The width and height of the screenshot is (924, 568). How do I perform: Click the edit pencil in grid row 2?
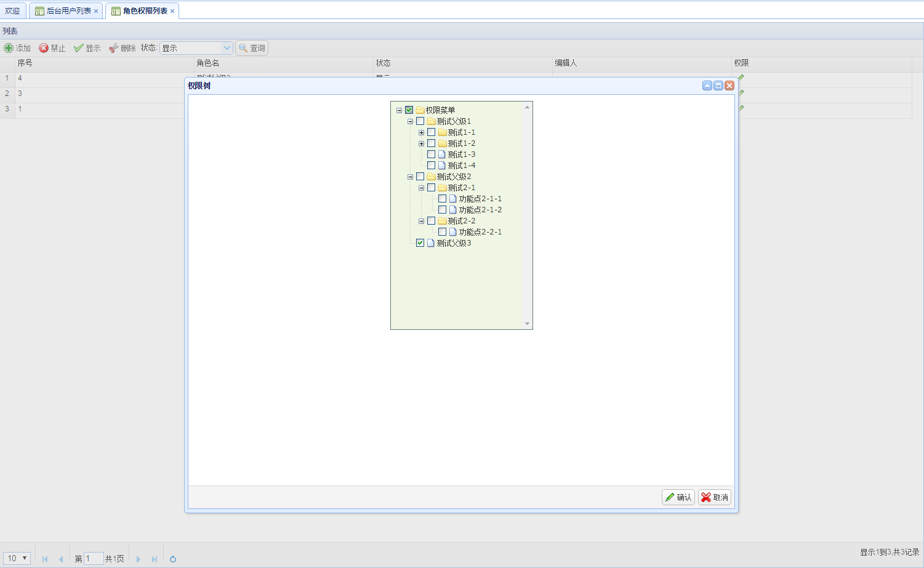tap(741, 94)
